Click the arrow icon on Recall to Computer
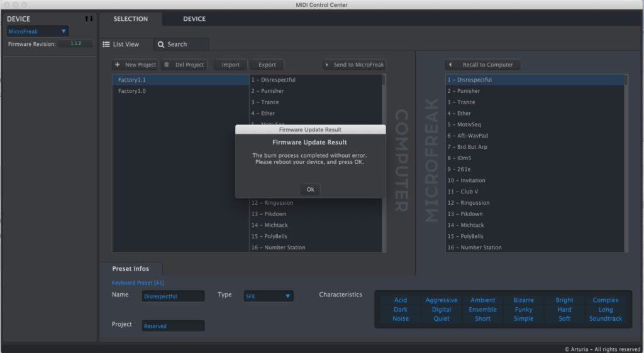Viewport: 644px width, 353px height. pos(450,64)
